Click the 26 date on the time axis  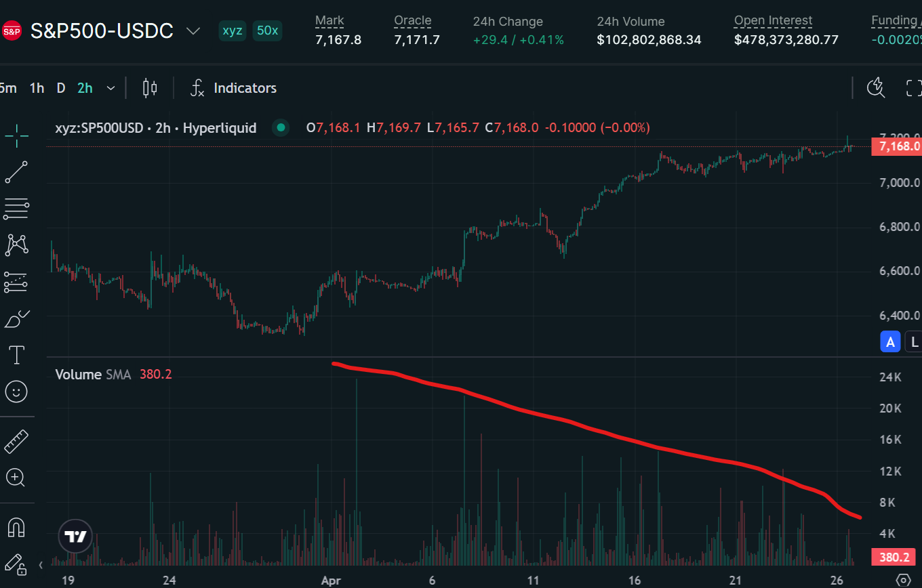(x=837, y=581)
